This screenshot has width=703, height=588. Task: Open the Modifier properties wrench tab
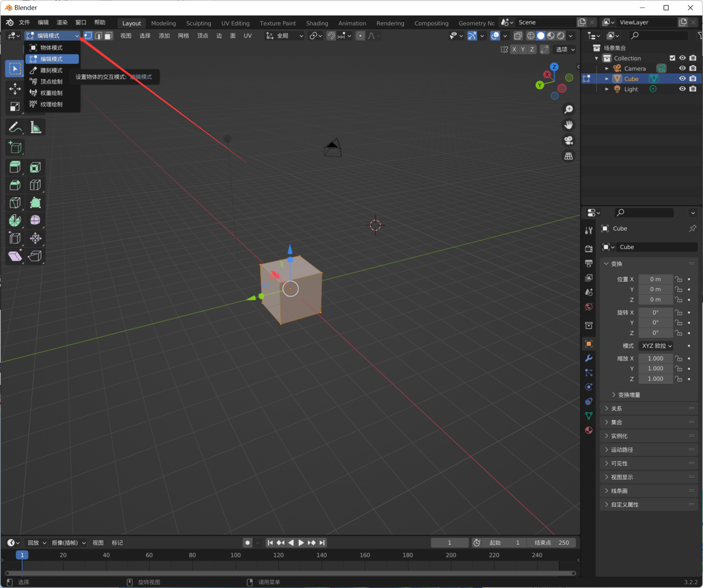pyautogui.click(x=588, y=358)
